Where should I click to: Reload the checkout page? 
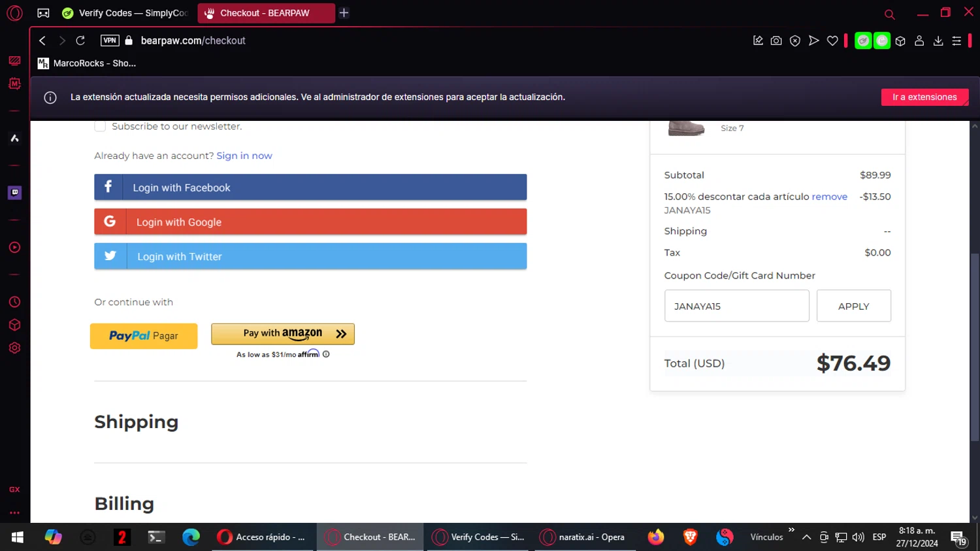tap(80, 41)
